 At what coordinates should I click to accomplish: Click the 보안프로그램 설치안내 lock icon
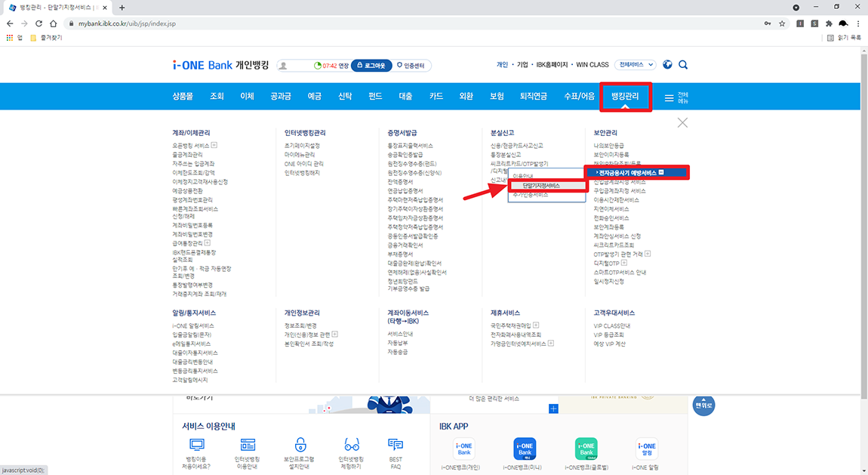click(x=300, y=445)
